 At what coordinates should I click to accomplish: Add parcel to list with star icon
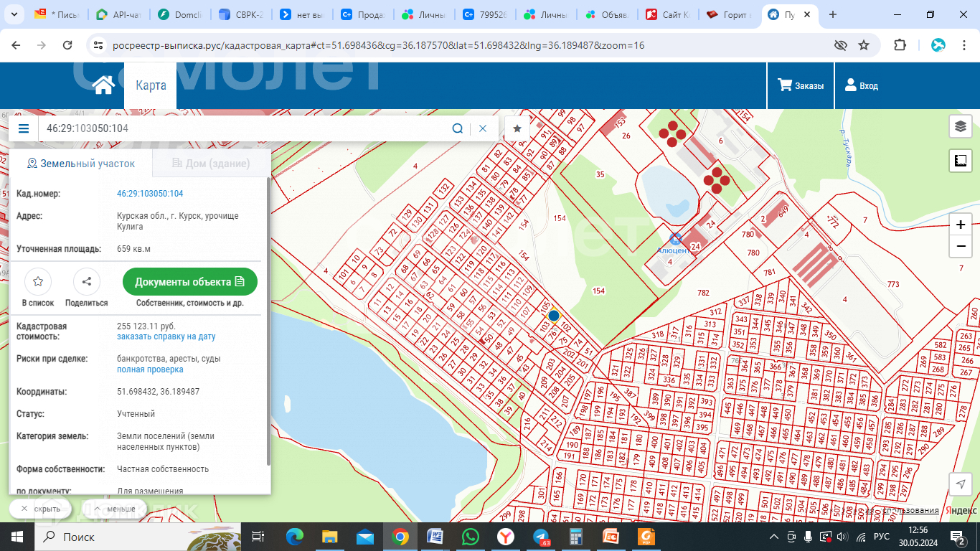click(x=38, y=282)
